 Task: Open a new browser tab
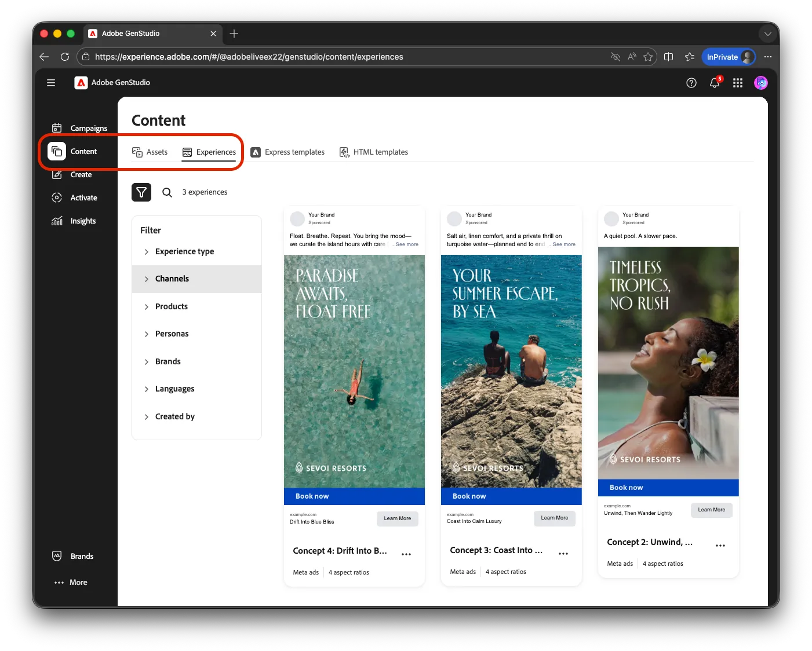click(x=234, y=34)
